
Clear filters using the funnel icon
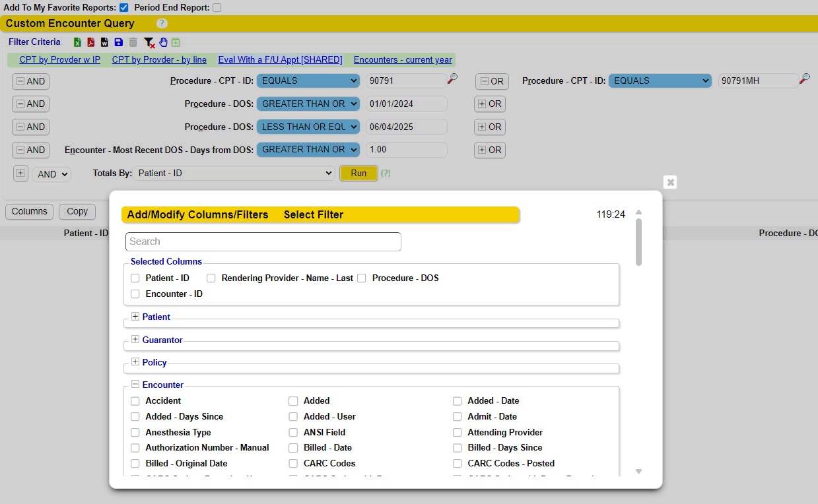click(x=149, y=42)
